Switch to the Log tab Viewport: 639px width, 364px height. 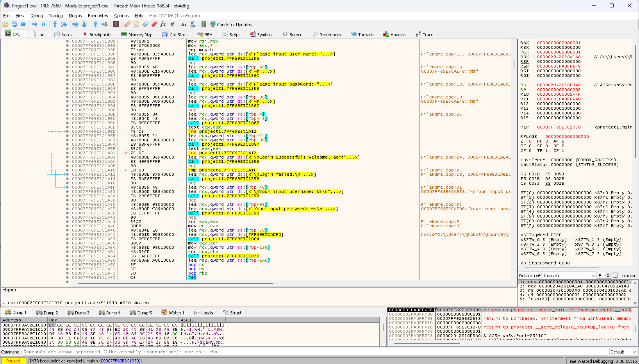pyautogui.click(x=37, y=34)
